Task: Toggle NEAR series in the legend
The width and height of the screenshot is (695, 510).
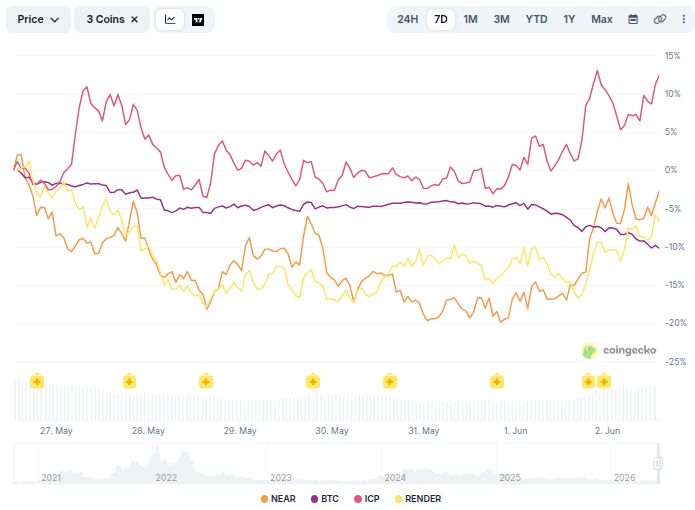Action: (278, 499)
